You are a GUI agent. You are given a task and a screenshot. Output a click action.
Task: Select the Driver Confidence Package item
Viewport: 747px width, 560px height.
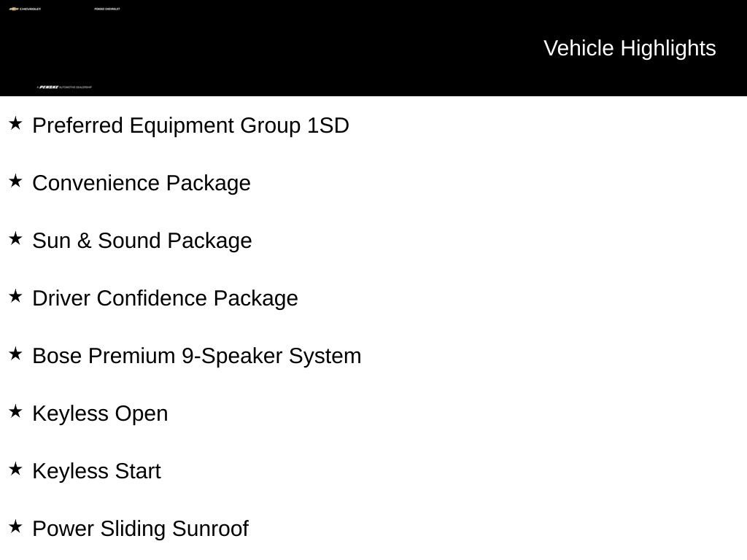point(166,299)
